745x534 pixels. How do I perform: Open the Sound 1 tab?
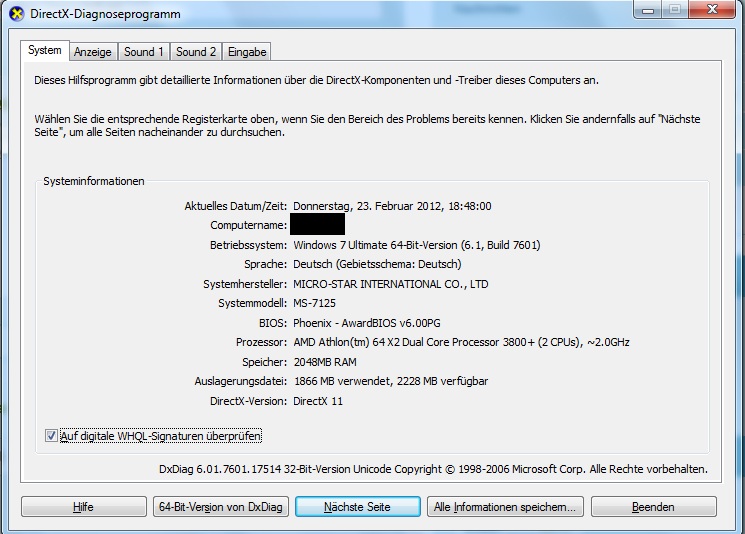click(x=143, y=52)
